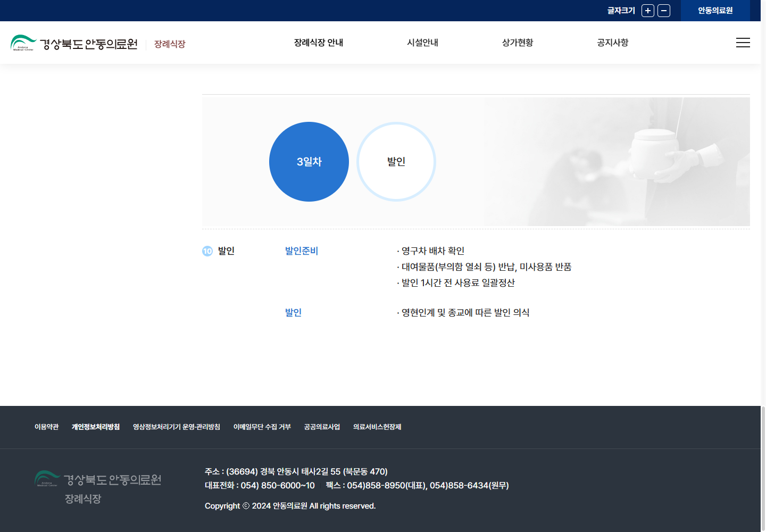
Task: Increase font size with the plus icon
Action: click(648, 11)
